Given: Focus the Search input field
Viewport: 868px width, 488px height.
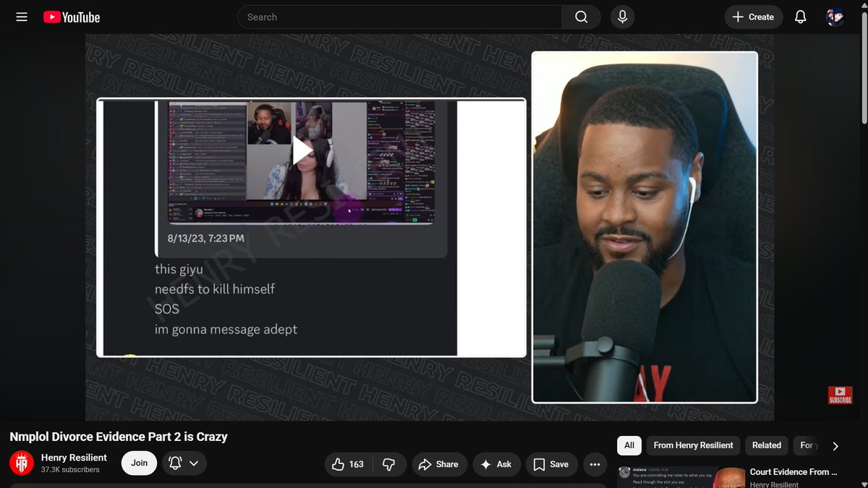Looking at the screenshot, I should coord(400,17).
